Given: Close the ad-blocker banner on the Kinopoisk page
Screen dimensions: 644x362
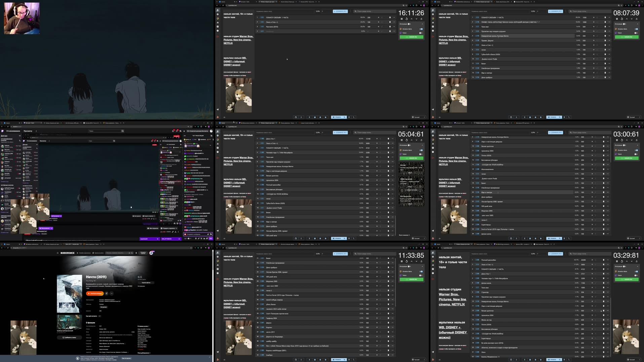Looking at the screenshot, I should coord(209,357).
